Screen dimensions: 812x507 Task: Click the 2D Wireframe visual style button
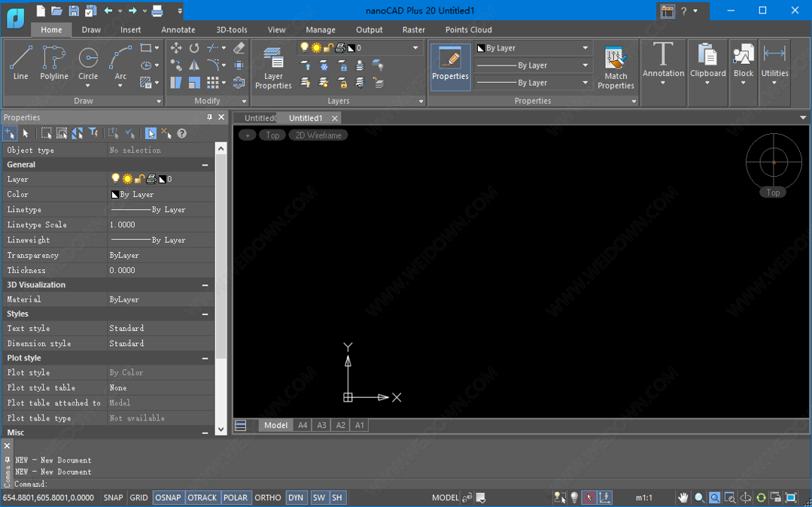(318, 135)
